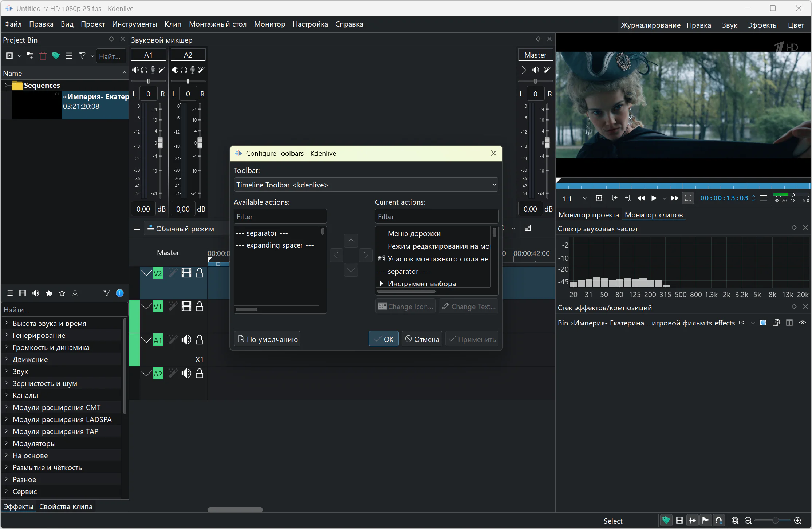Set zone in point in monitor

pos(615,198)
